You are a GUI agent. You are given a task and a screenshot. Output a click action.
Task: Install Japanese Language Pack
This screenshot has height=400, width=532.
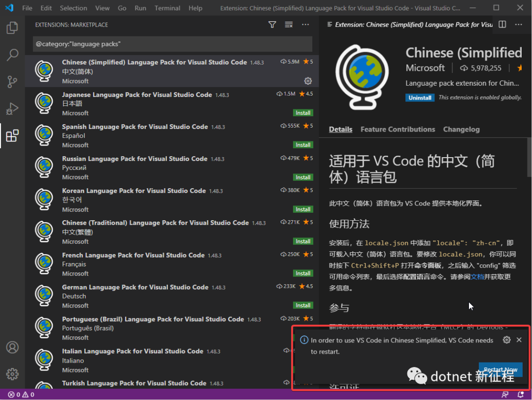[303, 113]
